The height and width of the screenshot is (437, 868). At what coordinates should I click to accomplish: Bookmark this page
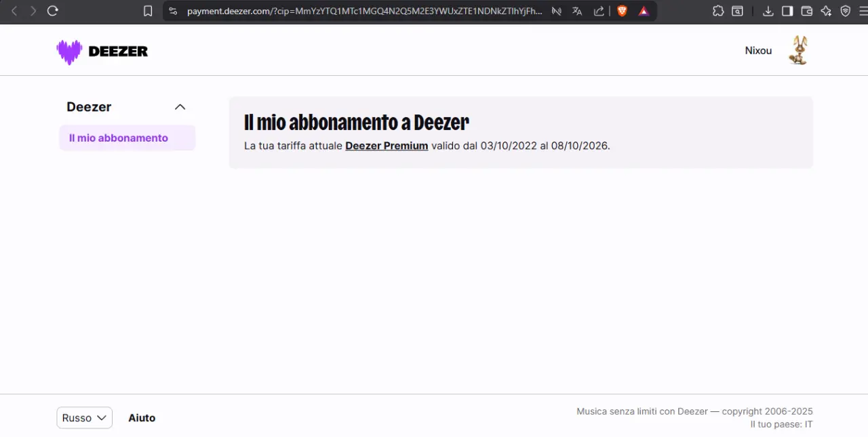point(148,11)
